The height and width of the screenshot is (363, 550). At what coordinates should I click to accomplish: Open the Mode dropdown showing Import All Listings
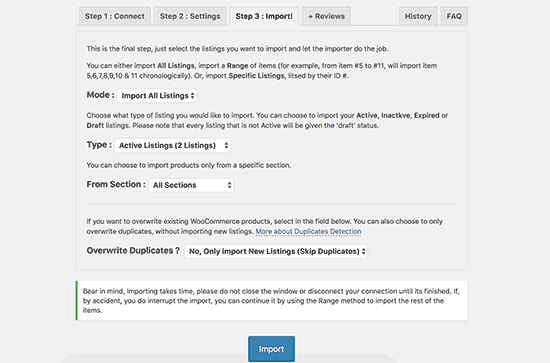point(157,96)
